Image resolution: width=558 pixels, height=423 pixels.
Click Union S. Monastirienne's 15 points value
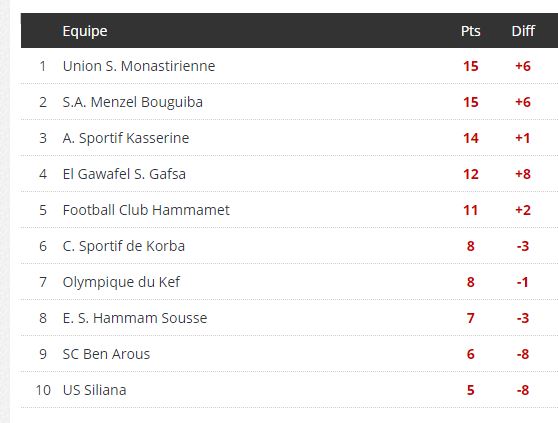pyautogui.click(x=470, y=66)
